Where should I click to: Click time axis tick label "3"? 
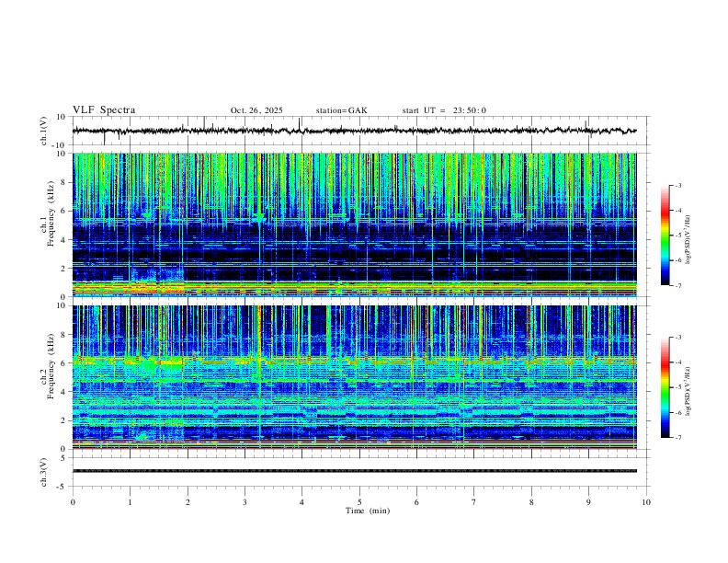click(x=245, y=502)
